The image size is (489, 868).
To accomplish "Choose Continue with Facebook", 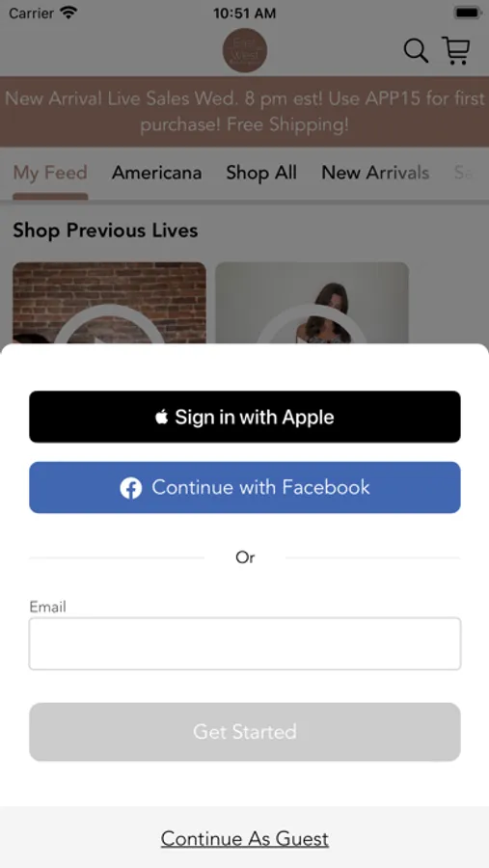I will pos(245,488).
